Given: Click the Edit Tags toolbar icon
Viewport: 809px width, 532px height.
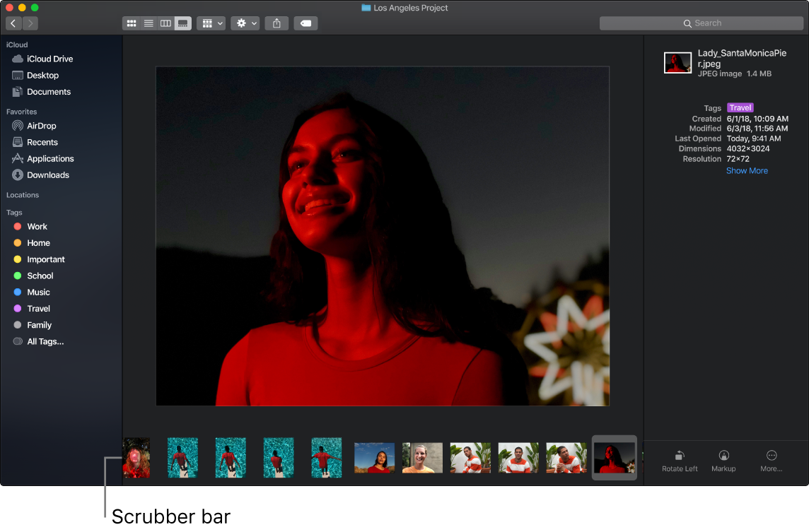Looking at the screenshot, I should pos(305,23).
